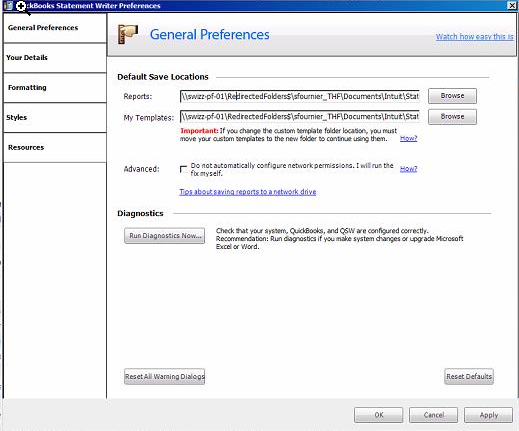Click Run Diagnostics Now button

(165, 236)
